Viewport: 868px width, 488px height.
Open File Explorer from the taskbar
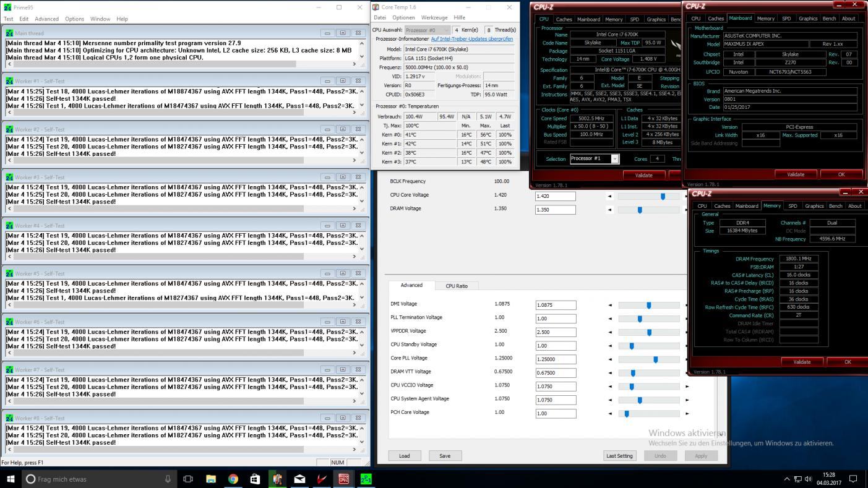click(210, 479)
